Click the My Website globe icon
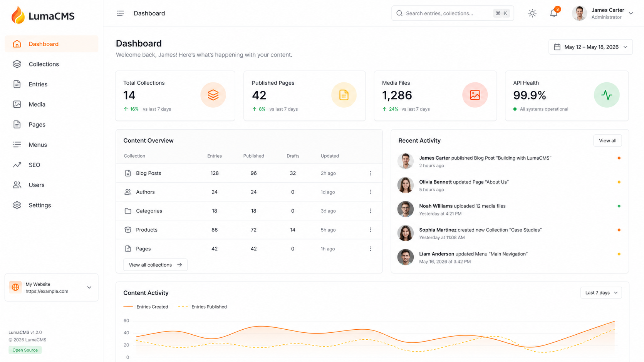The width and height of the screenshot is (644, 362). point(15,287)
